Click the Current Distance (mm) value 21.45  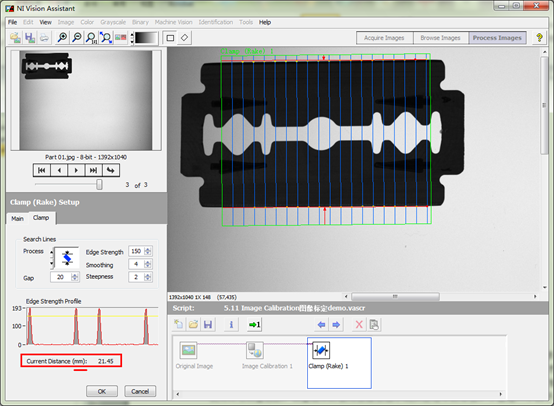pos(106,361)
